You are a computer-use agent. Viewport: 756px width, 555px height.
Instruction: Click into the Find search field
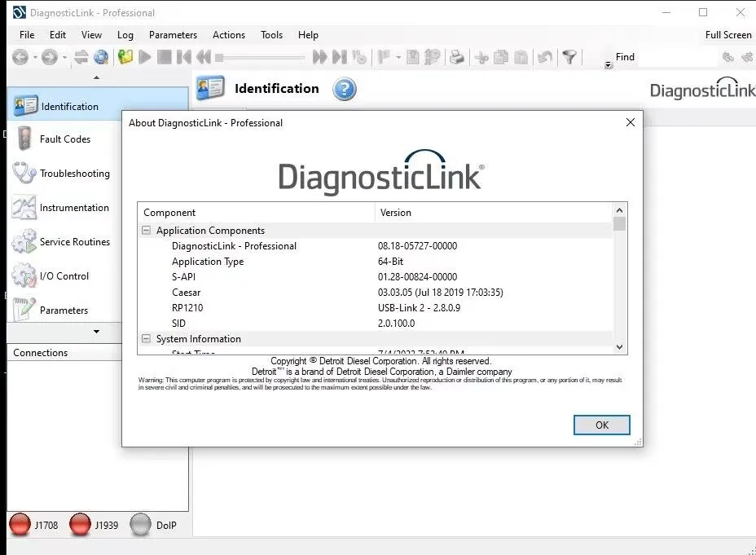678,57
